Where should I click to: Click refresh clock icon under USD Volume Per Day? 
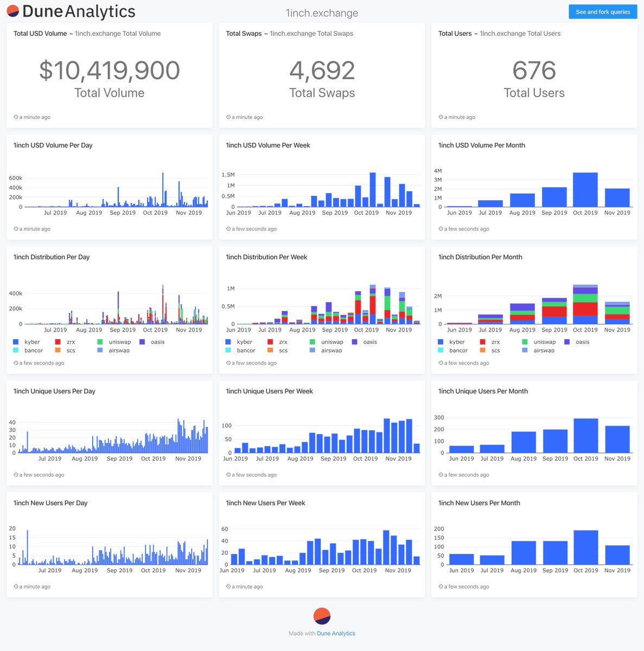point(16,229)
